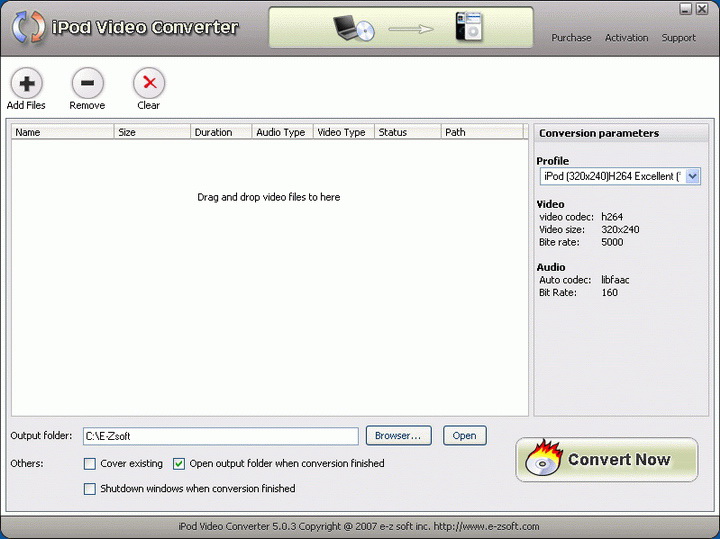Click the 5000 bite rate value

click(612, 242)
